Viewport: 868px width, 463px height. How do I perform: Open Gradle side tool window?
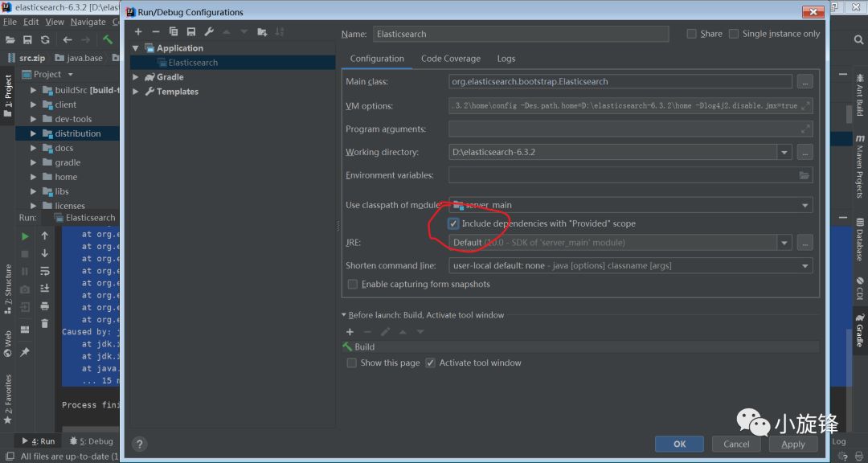click(x=860, y=330)
